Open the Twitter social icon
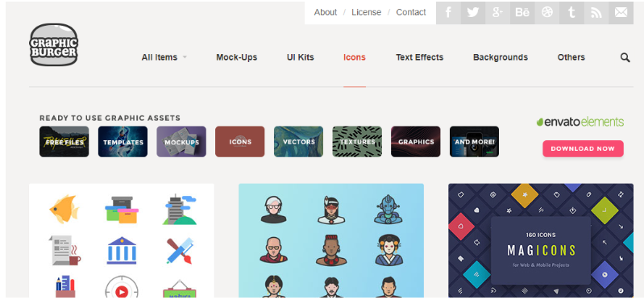Viewport: 644px width, 304px height. coord(473,12)
